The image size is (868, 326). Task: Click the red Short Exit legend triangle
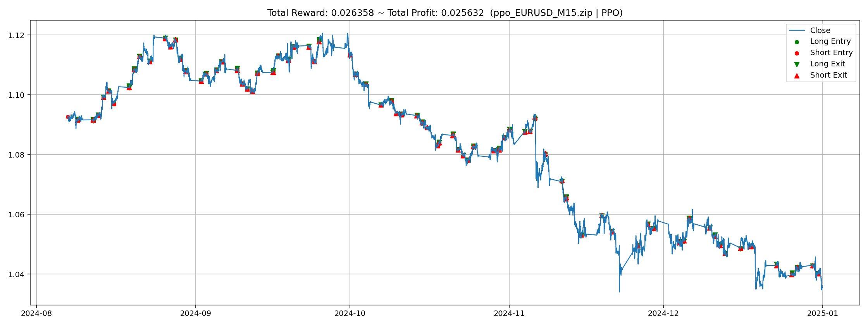point(797,76)
